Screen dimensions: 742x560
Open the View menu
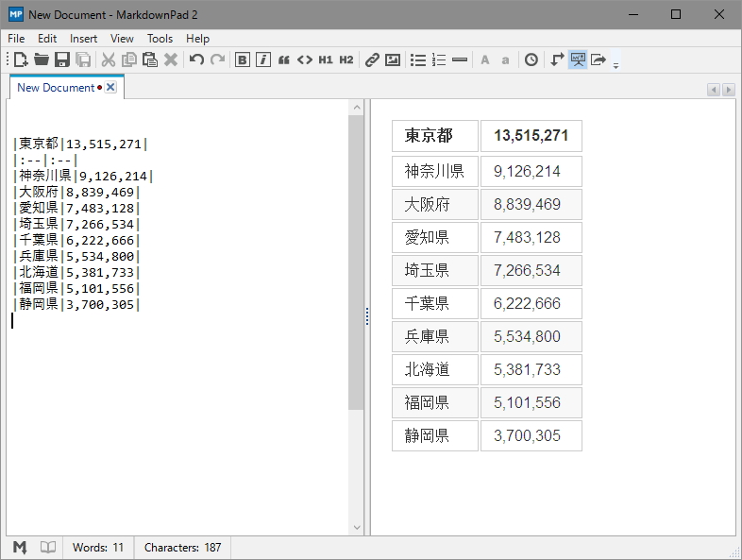tap(122, 39)
